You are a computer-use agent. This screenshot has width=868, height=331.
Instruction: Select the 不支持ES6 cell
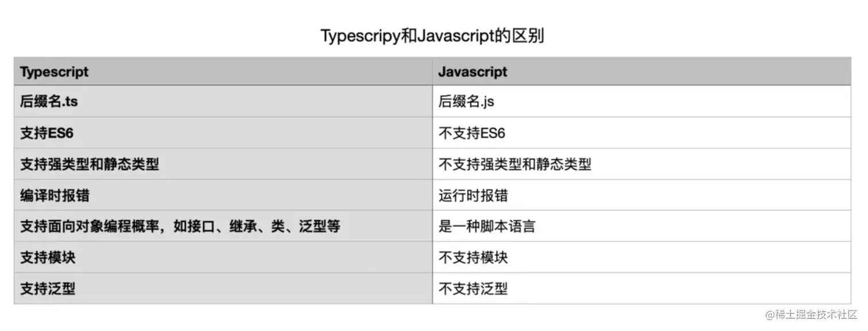pos(642,133)
